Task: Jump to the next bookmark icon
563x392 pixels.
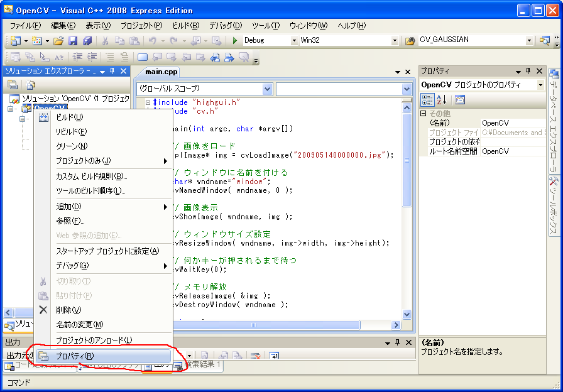Action: point(172,57)
